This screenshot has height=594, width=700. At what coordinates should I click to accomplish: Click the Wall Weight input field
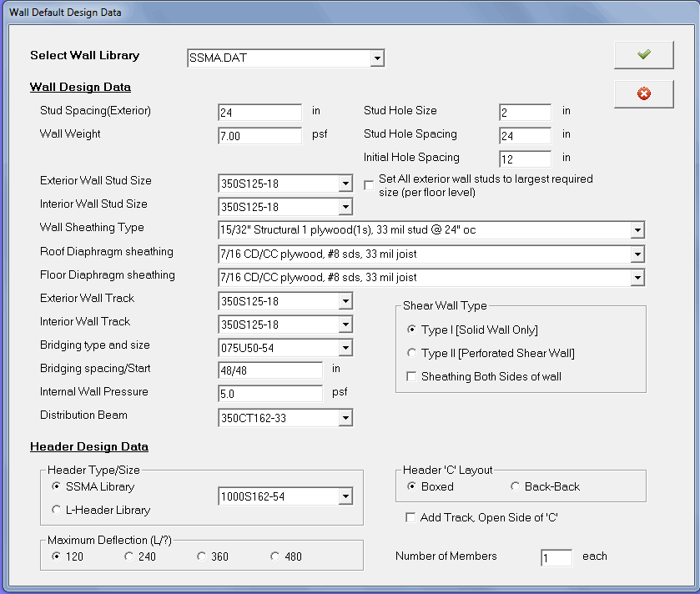point(259,136)
